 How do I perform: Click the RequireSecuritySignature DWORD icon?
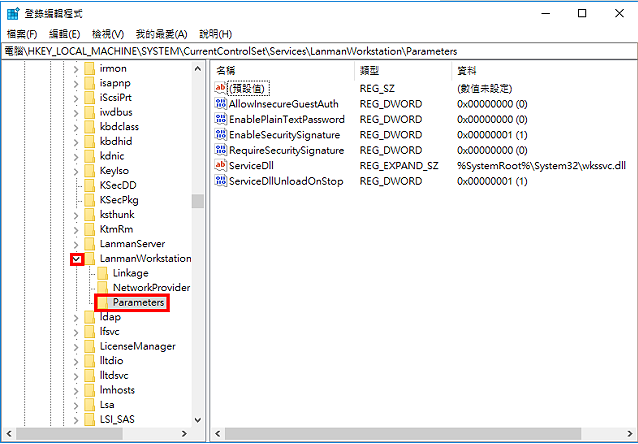coord(220,150)
